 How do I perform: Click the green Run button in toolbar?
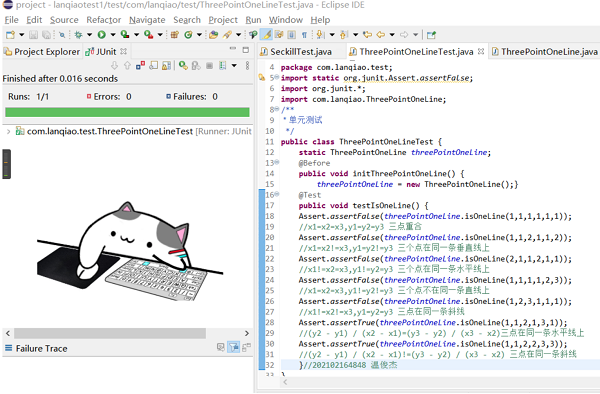coord(101,35)
